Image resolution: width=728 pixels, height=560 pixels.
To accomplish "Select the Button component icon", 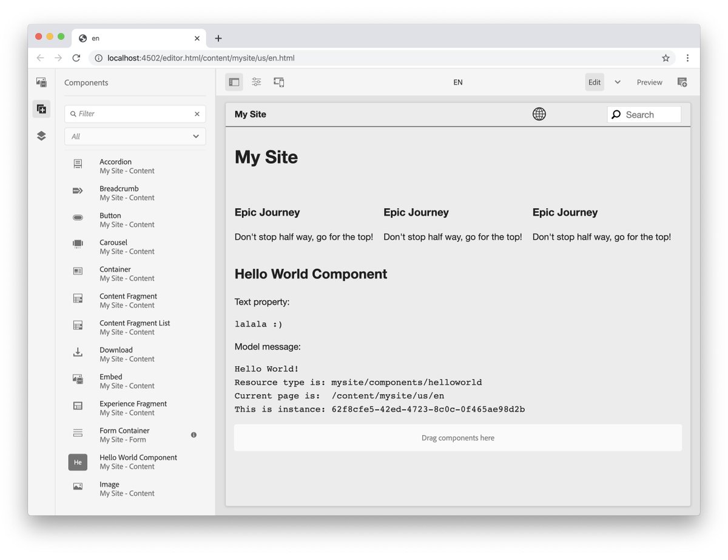I will (78, 217).
